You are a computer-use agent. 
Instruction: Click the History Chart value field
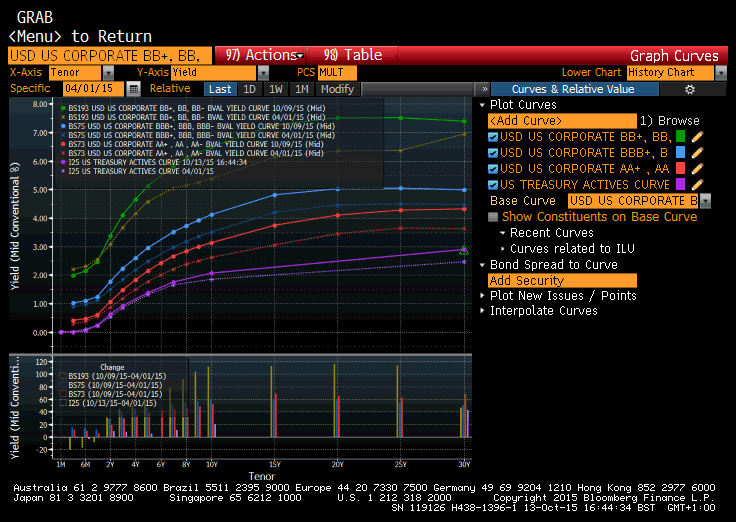tap(670, 73)
